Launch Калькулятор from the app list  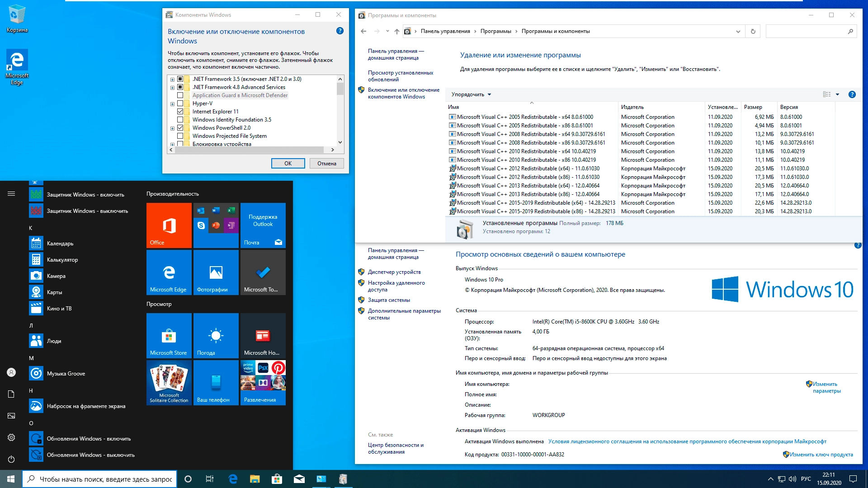(x=81, y=259)
